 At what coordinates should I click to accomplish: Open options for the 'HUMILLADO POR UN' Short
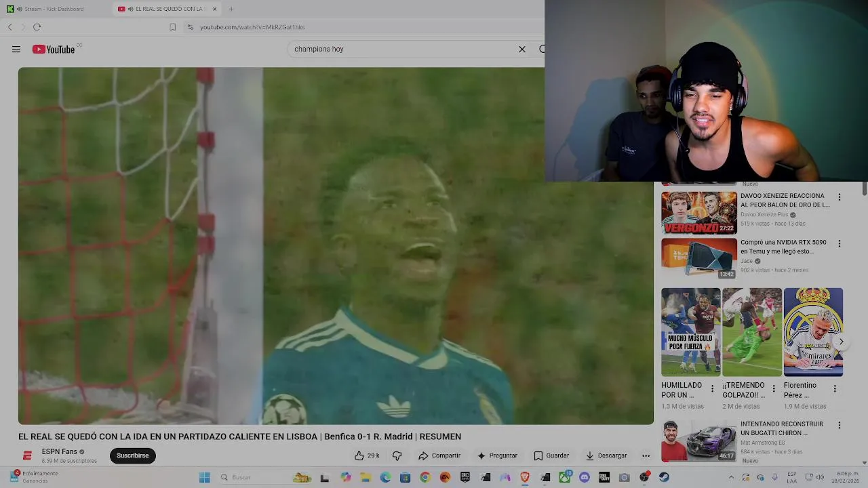(712, 389)
